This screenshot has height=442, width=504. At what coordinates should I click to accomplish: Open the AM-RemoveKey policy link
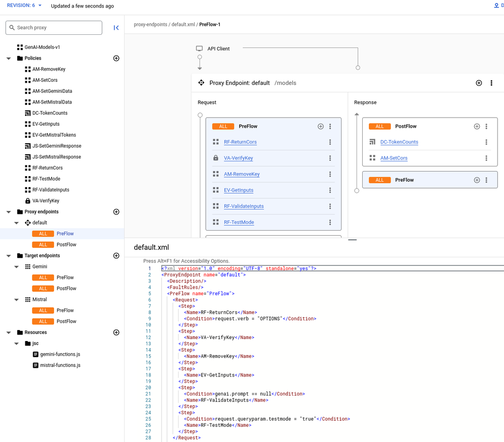[242, 174]
